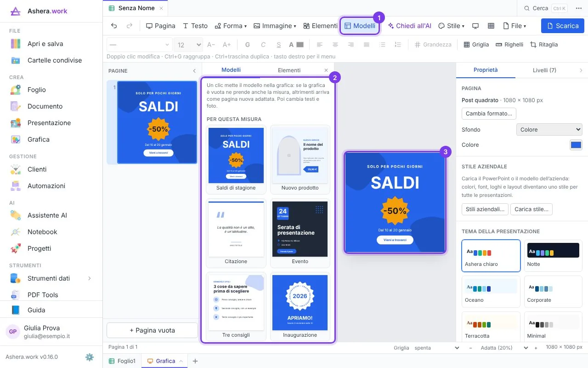
Task: Collapse the Pagine panel with its chevron
Action: click(x=194, y=71)
